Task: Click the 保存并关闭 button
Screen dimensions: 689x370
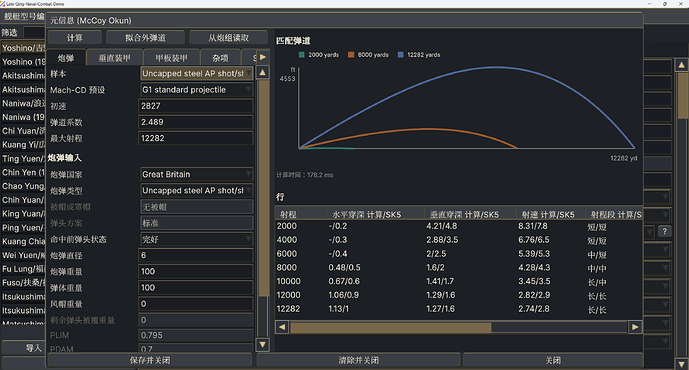Action: tap(150, 360)
